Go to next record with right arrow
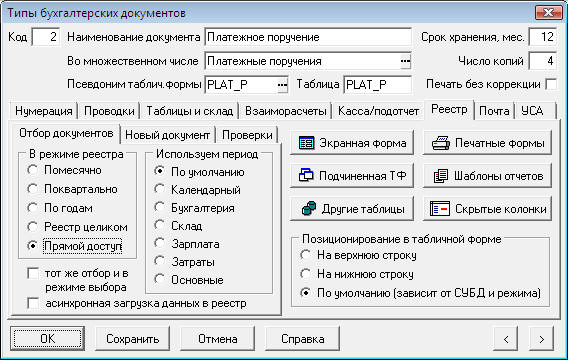The image size is (568, 360). tap(541, 339)
